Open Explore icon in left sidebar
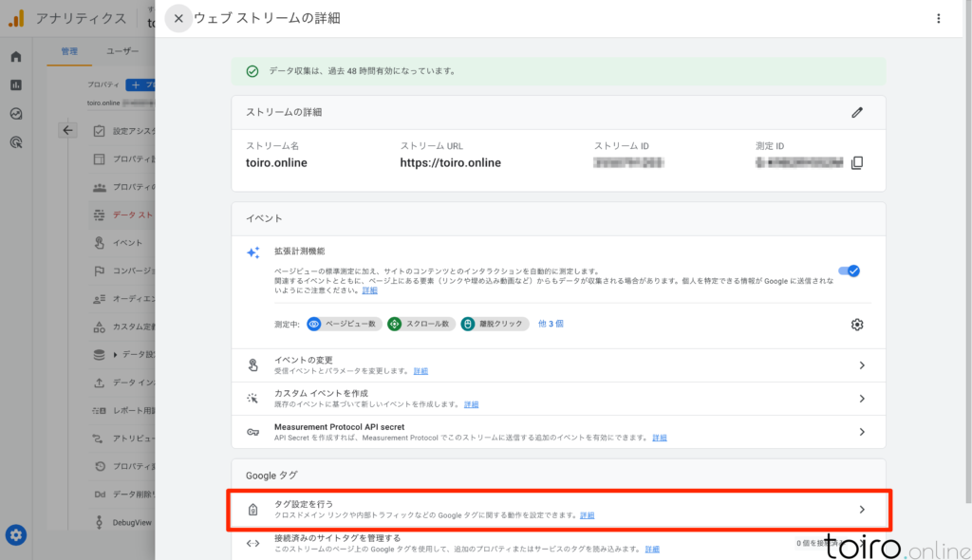The width and height of the screenshot is (972, 560). tap(16, 114)
